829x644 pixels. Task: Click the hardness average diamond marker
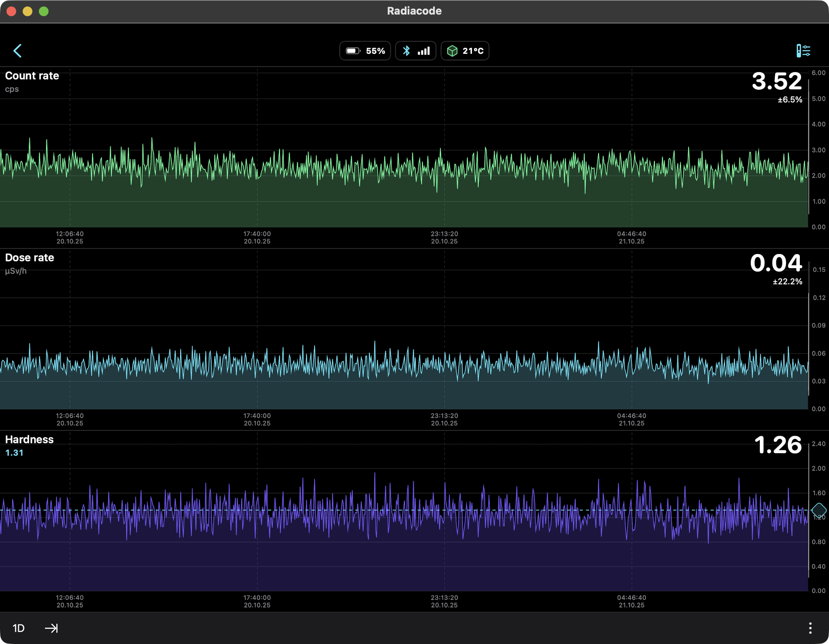819,510
